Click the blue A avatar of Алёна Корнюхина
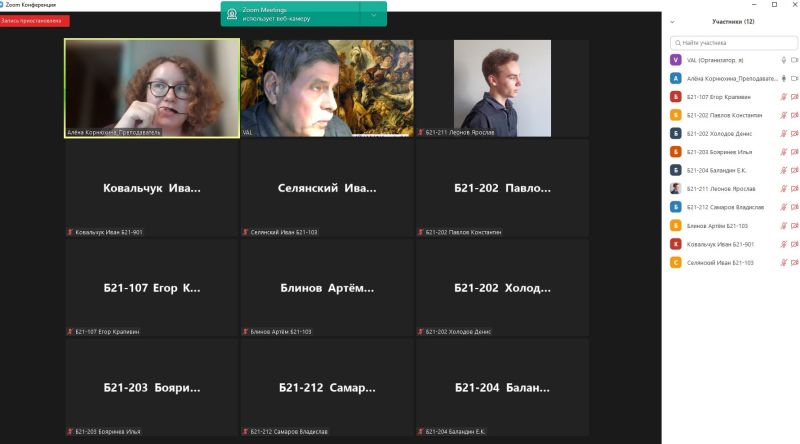The image size is (800, 444). click(x=676, y=78)
